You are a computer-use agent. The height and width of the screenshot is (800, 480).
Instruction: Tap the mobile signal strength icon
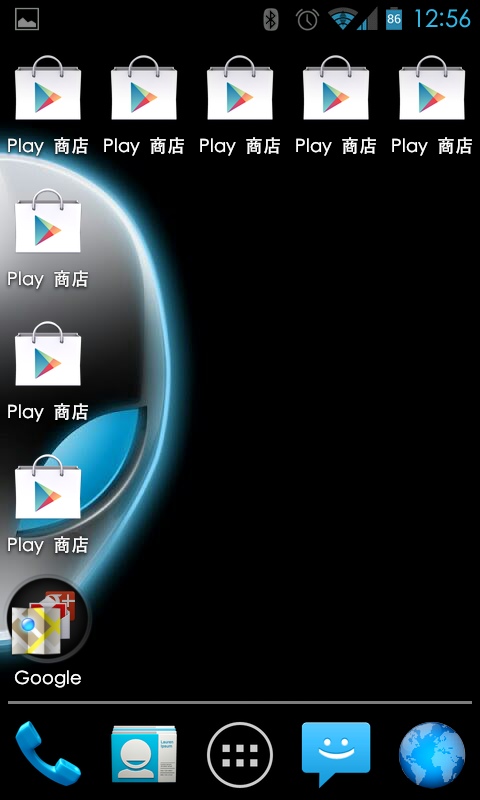pos(367,19)
